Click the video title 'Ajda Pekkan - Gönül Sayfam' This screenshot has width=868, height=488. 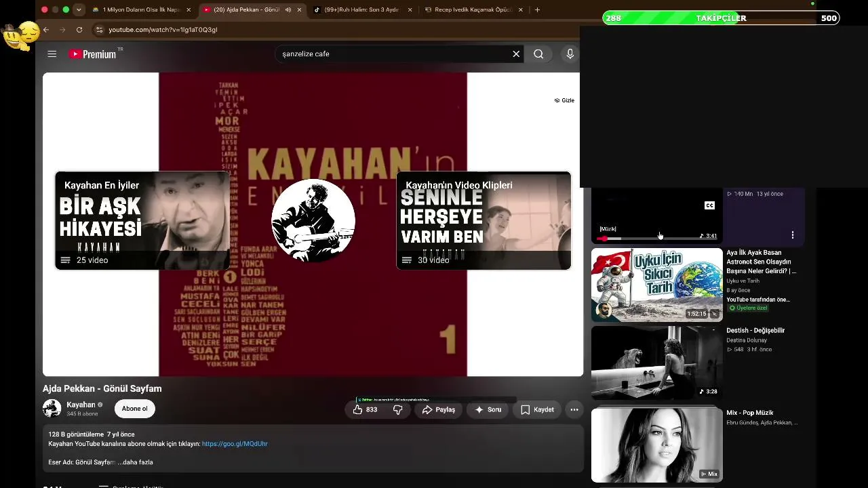tap(102, 388)
